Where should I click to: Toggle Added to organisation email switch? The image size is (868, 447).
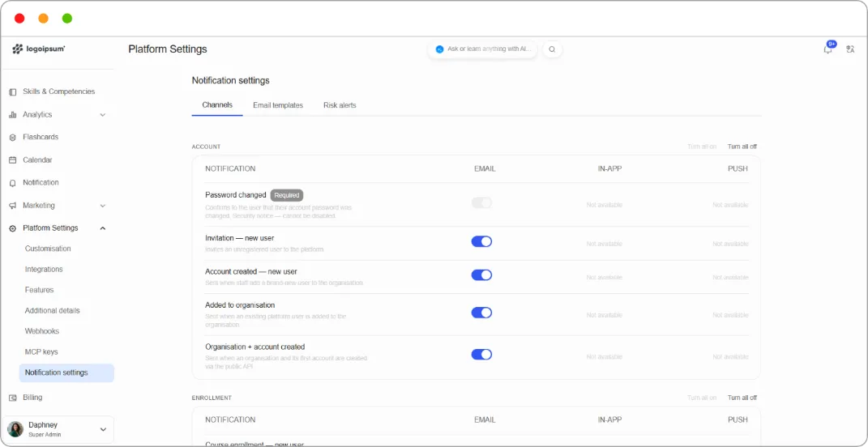click(481, 313)
